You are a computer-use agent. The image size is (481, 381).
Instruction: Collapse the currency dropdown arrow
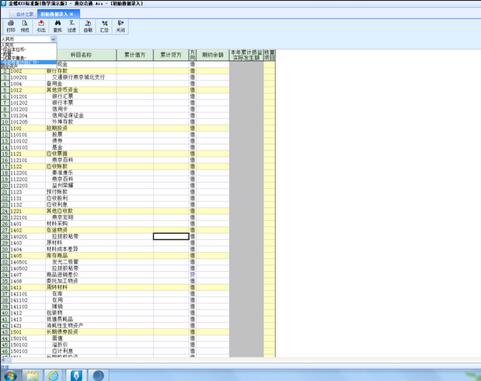pyautogui.click(x=53, y=39)
